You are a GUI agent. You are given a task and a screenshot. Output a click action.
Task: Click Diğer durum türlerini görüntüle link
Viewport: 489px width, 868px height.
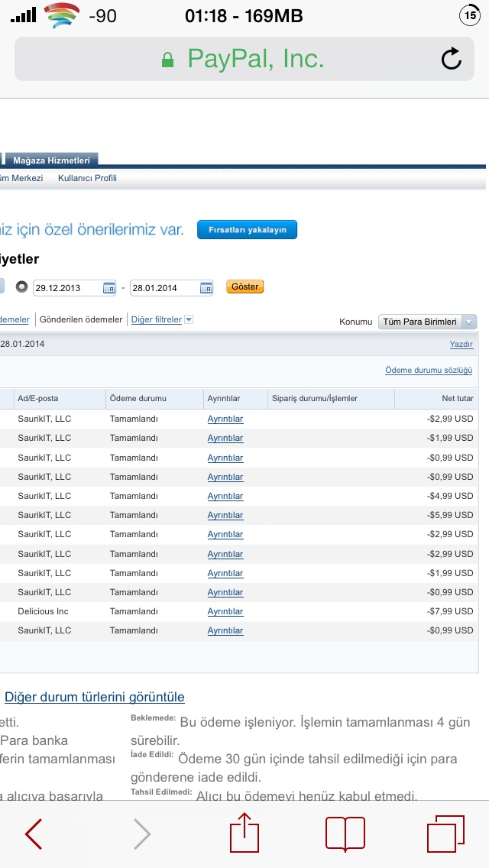coord(94,697)
